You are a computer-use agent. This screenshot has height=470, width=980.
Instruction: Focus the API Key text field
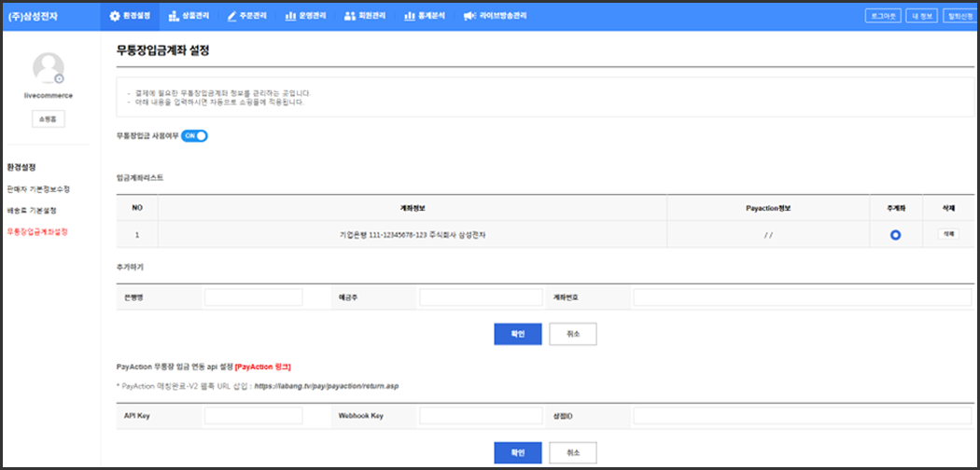(254, 415)
